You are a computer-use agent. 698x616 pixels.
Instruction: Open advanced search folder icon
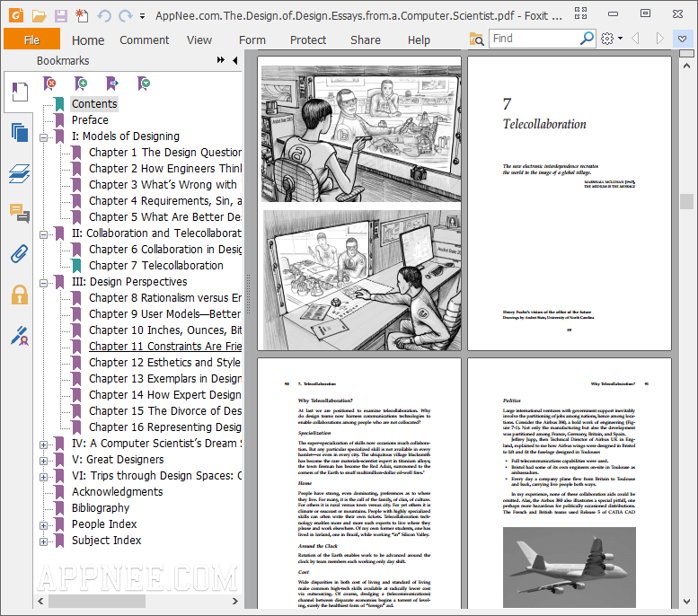(x=476, y=39)
